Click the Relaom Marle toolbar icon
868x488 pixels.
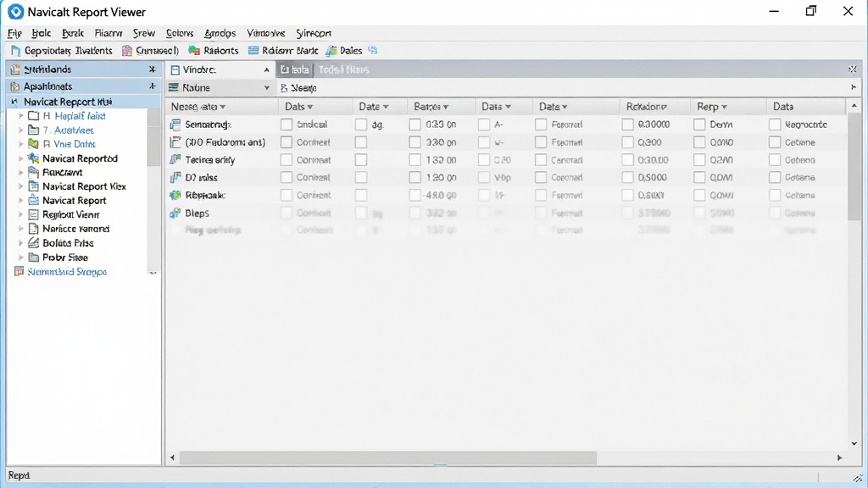pos(253,50)
